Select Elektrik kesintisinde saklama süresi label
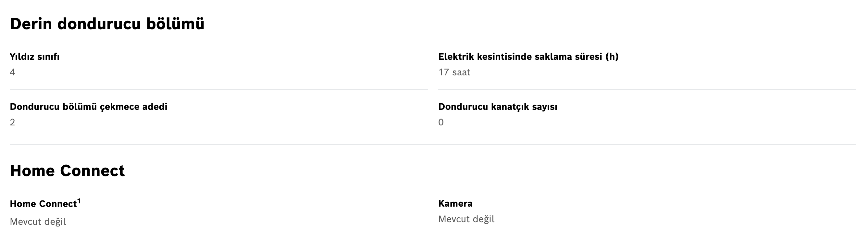 (x=528, y=57)
